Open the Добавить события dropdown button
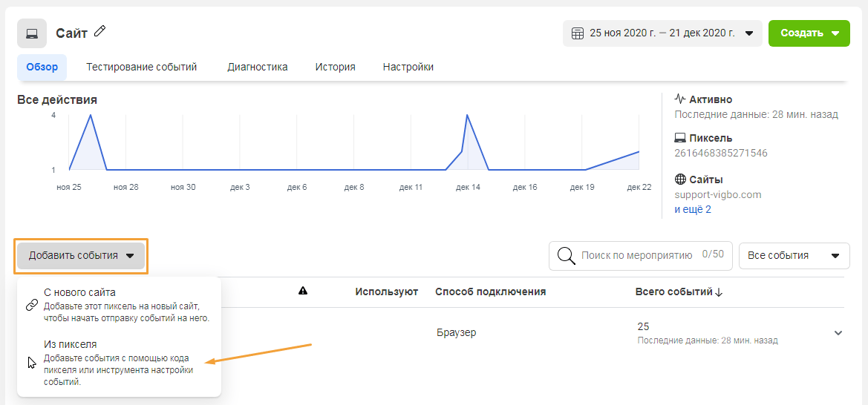Screen dimensions: 868x405 (81, 256)
